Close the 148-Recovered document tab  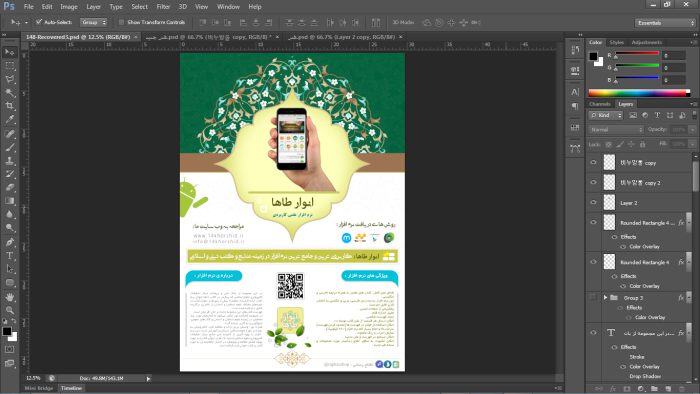point(136,37)
